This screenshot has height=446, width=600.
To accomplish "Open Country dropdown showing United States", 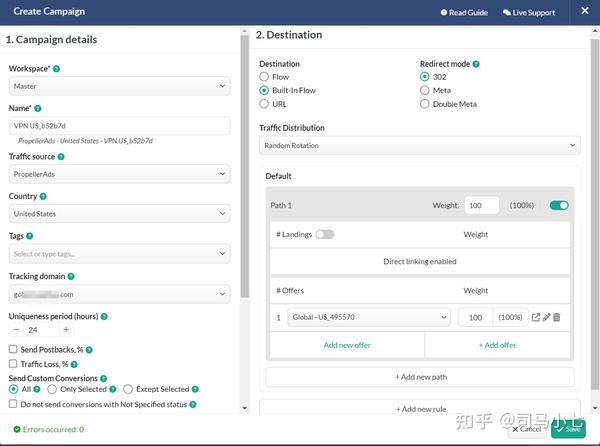I will pos(119,214).
